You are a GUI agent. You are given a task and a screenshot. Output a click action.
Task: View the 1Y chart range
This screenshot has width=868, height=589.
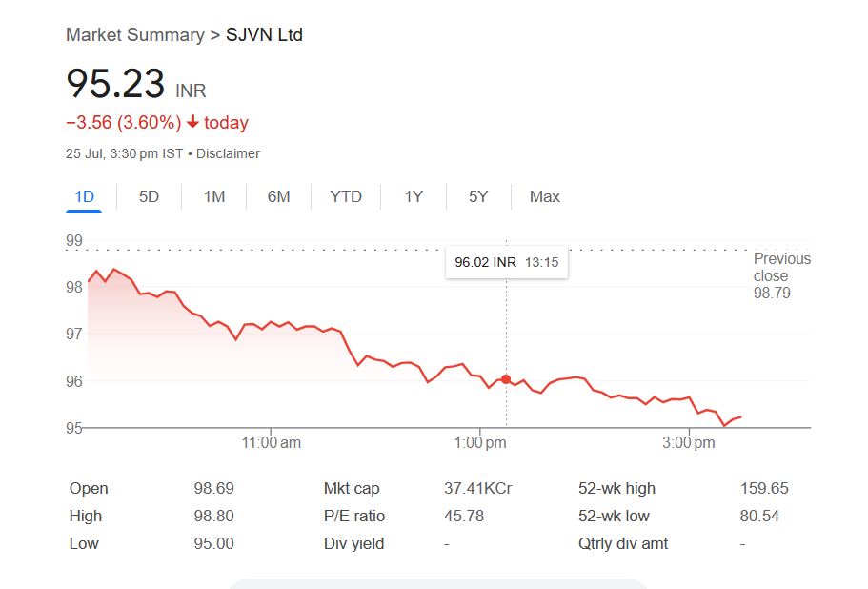[414, 196]
